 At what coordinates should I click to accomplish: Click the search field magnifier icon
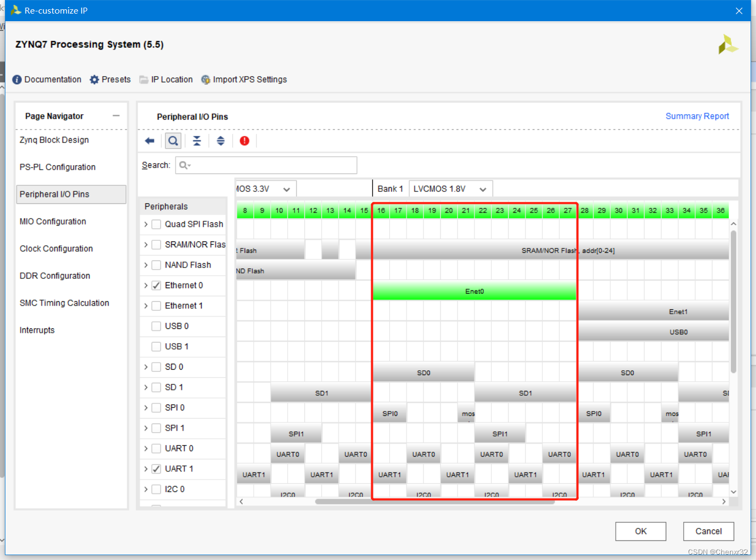point(185,165)
